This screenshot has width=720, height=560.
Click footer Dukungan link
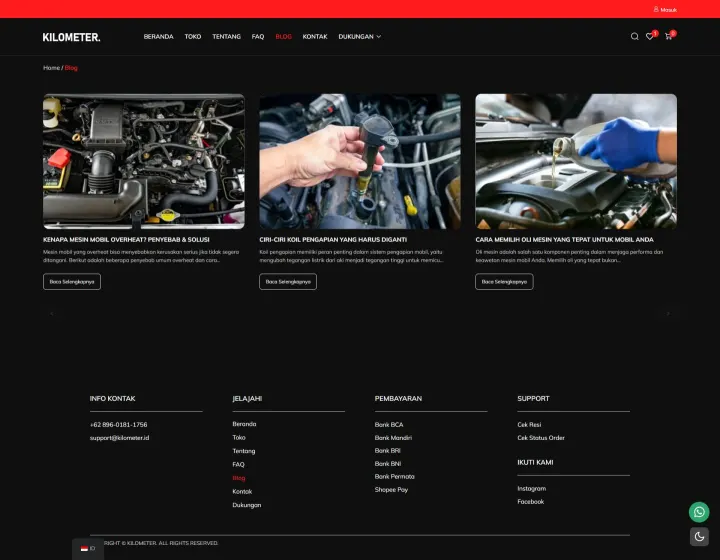(x=247, y=505)
